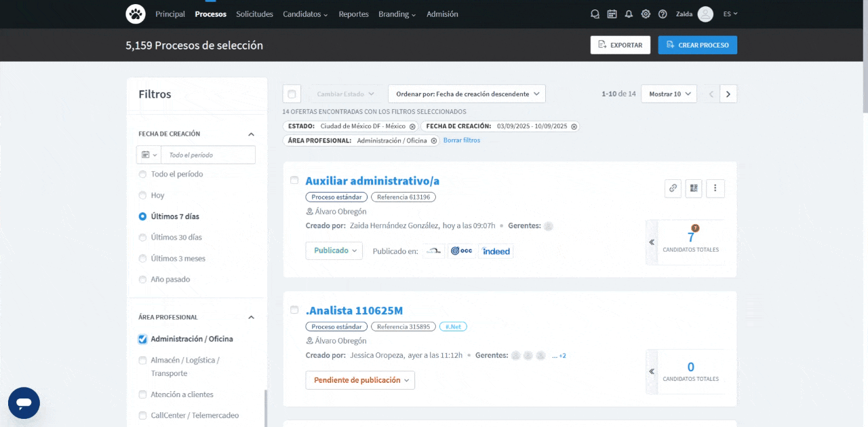Copy the link for Auxiliar administrativo/a process

(672, 188)
